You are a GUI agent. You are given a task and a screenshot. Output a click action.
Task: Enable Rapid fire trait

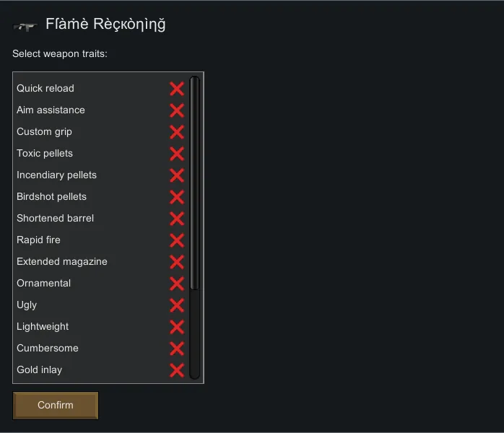(177, 240)
